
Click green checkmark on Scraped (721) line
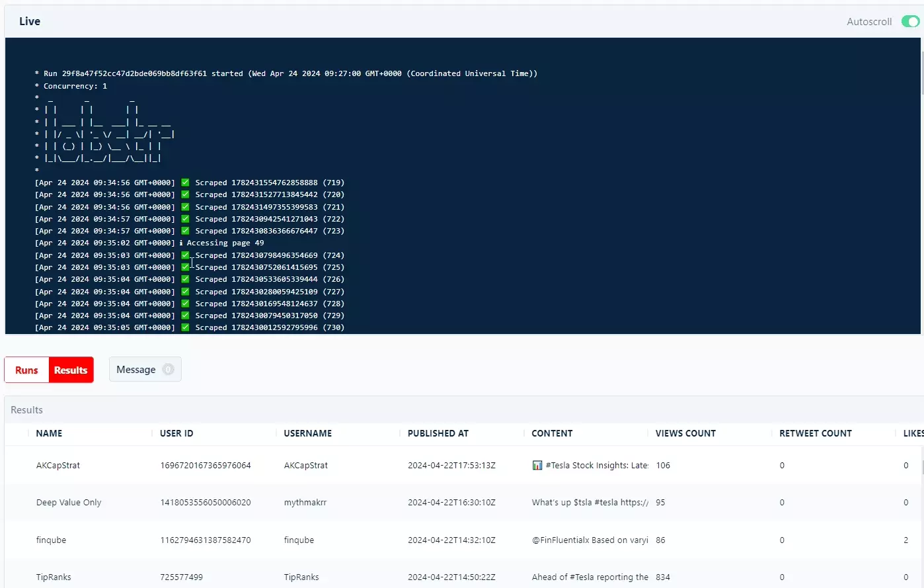[x=185, y=207]
